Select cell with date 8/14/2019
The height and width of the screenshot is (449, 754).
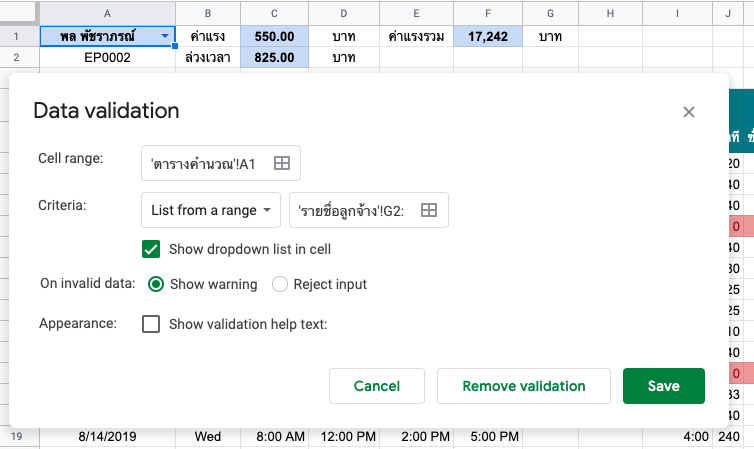click(107, 437)
